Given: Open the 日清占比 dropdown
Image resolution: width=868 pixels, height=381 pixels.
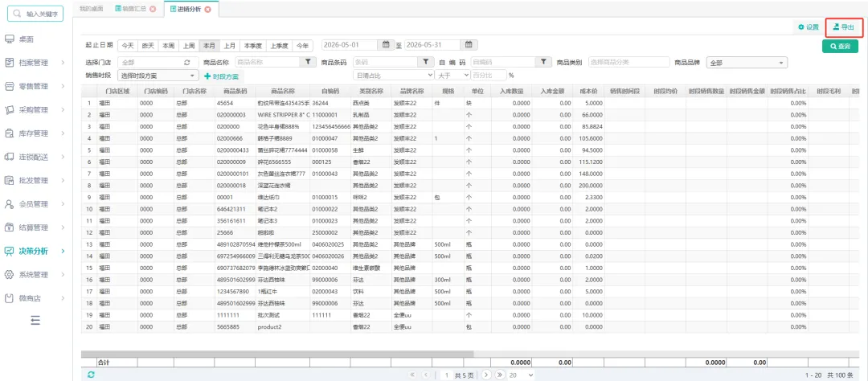Looking at the screenshot, I should pyautogui.click(x=394, y=75).
